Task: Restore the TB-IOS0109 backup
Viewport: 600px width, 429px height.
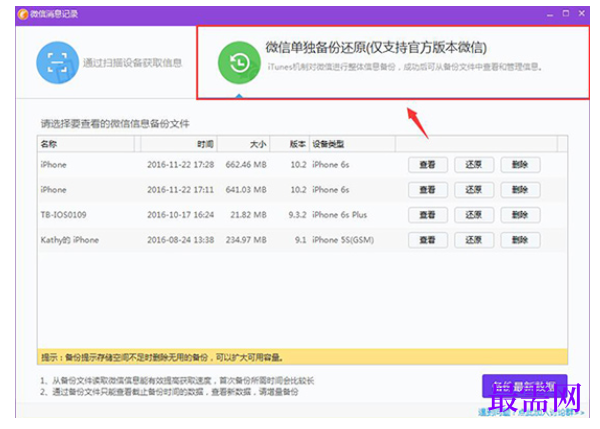Action: pos(474,215)
